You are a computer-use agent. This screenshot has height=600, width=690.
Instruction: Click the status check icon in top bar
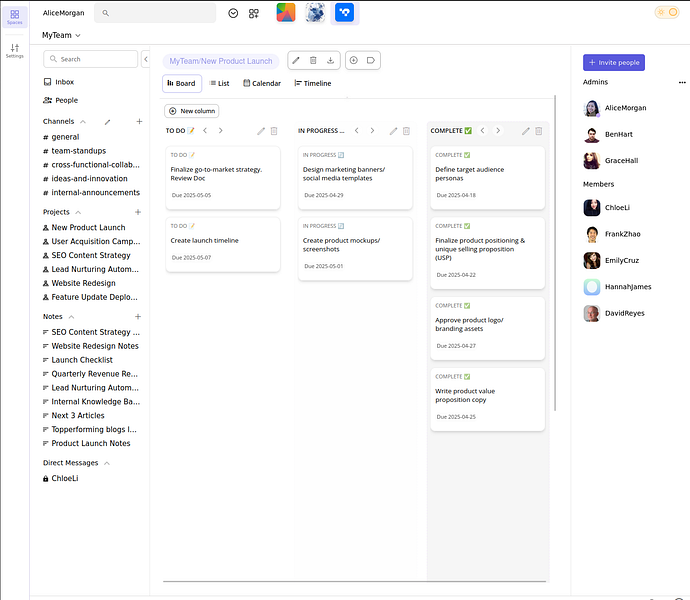pyautogui.click(x=233, y=13)
